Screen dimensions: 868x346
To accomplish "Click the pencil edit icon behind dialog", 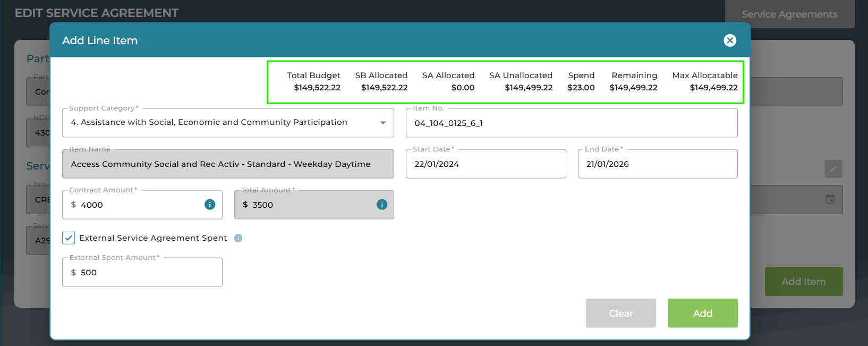I will [x=833, y=169].
